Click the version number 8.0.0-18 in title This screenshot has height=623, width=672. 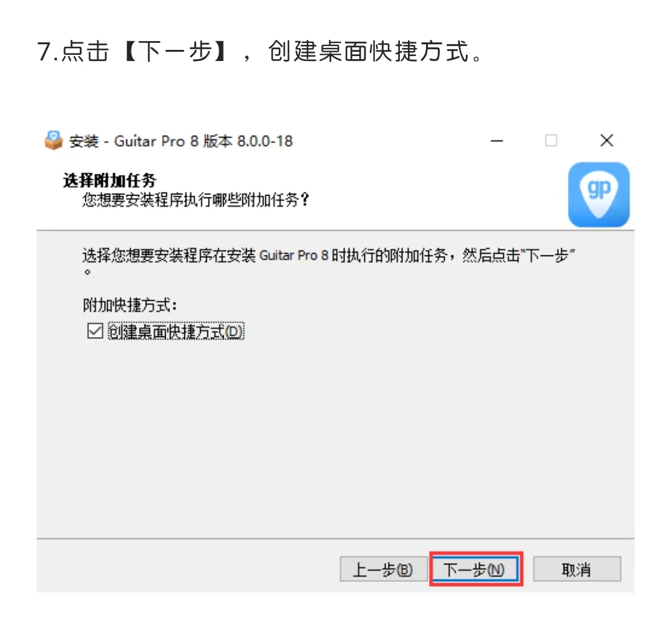[265, 141]
